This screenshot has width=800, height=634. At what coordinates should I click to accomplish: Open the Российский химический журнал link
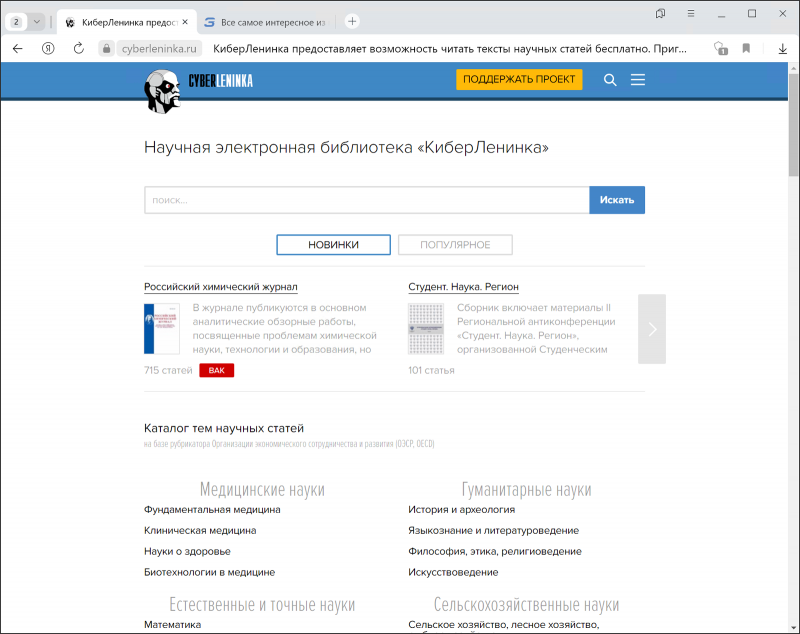coord(220,287)
